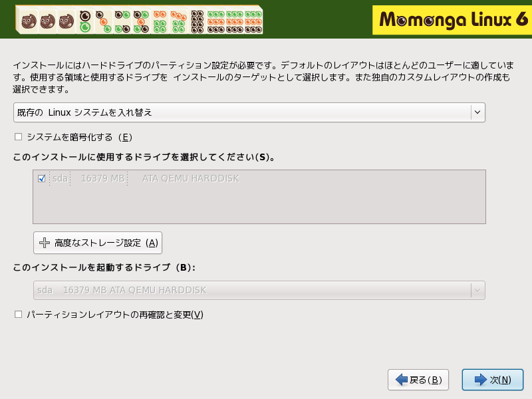The height and width of the screenshot is (399, 532).
Task: Select the sda 16379 MB drive row
Action: [259, 178]
